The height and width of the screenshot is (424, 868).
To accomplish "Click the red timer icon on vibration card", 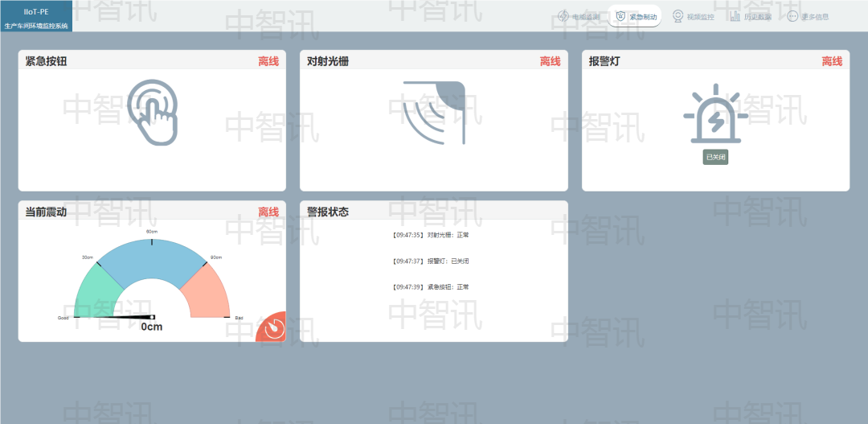I will [272, 327].
